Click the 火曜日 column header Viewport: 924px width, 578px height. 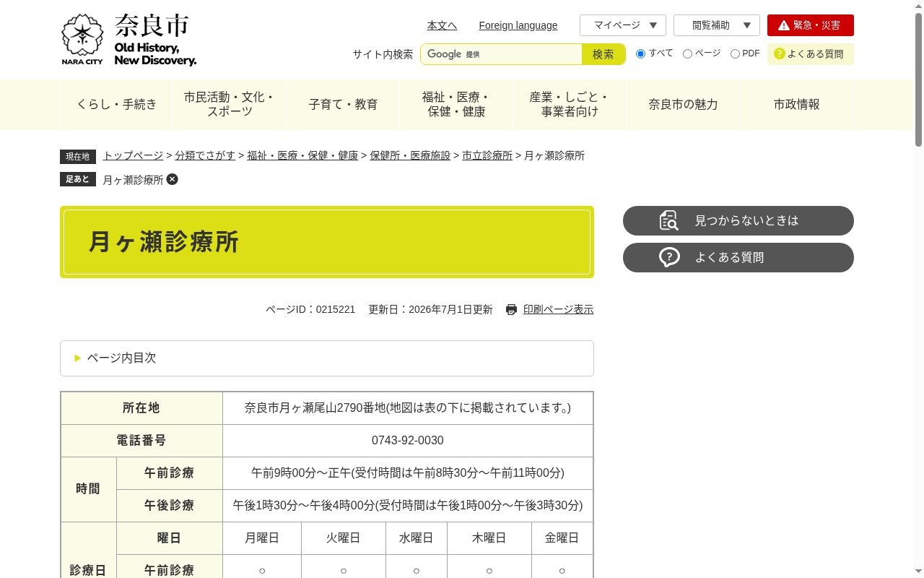344,538
